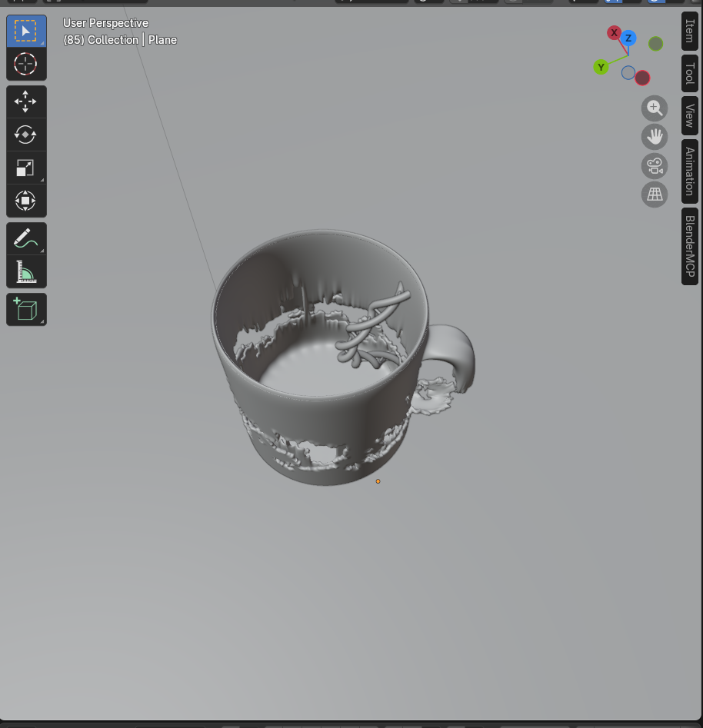
Task: Click the Pan view hand icon
Action: pos(655,137)
